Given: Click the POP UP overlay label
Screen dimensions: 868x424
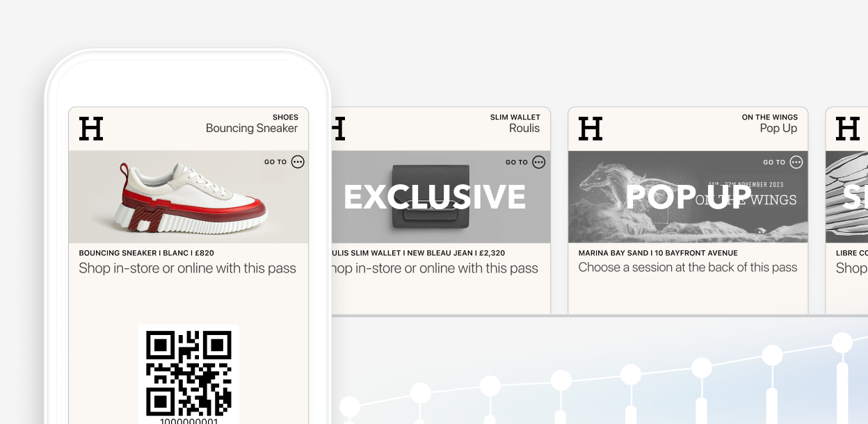Looking at the screenshot, I should tap(689, 197).
